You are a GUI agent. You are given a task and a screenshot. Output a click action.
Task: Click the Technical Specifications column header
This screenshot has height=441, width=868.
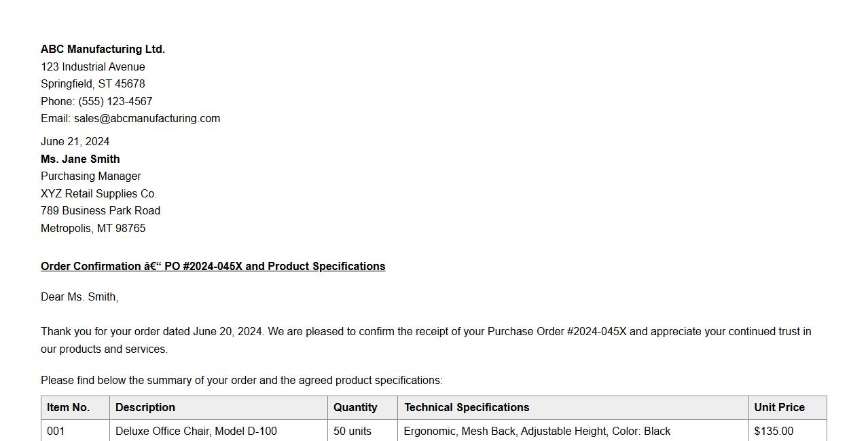[x=467, y=408]
